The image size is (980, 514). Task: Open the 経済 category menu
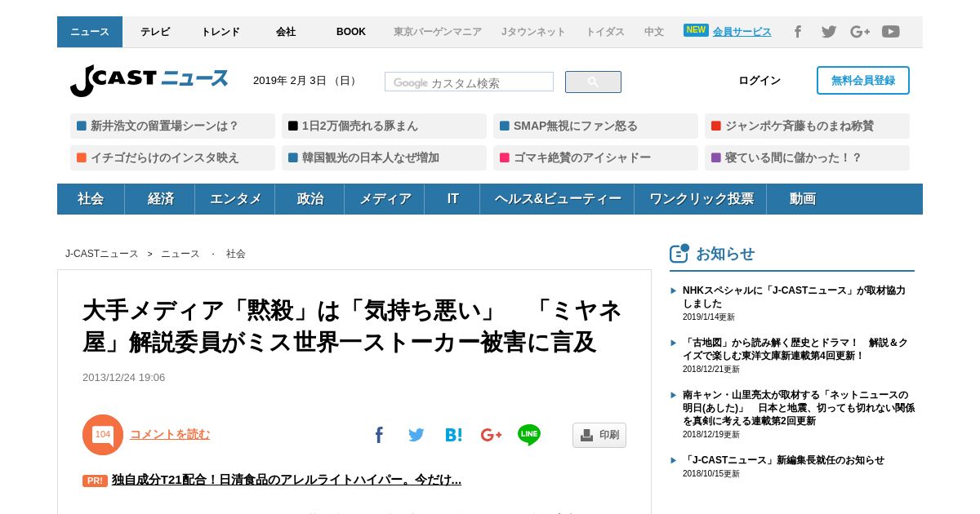click(160, 199)
